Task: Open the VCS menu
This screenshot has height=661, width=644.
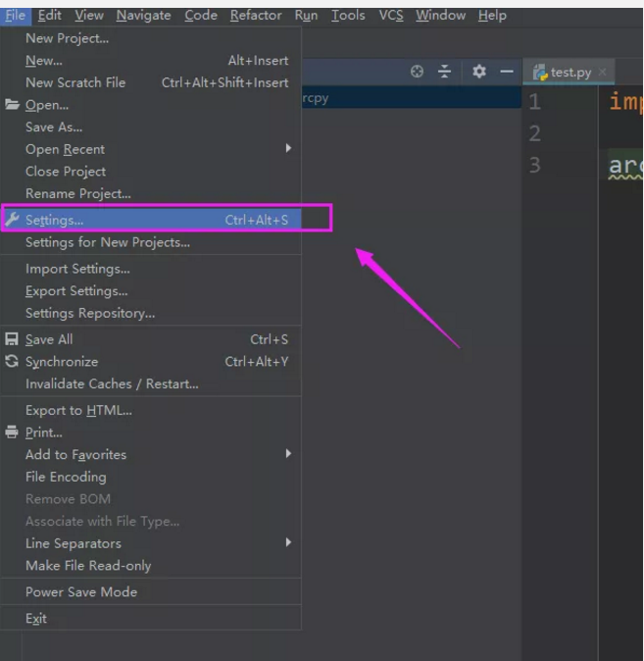Action: click(391, 16)
